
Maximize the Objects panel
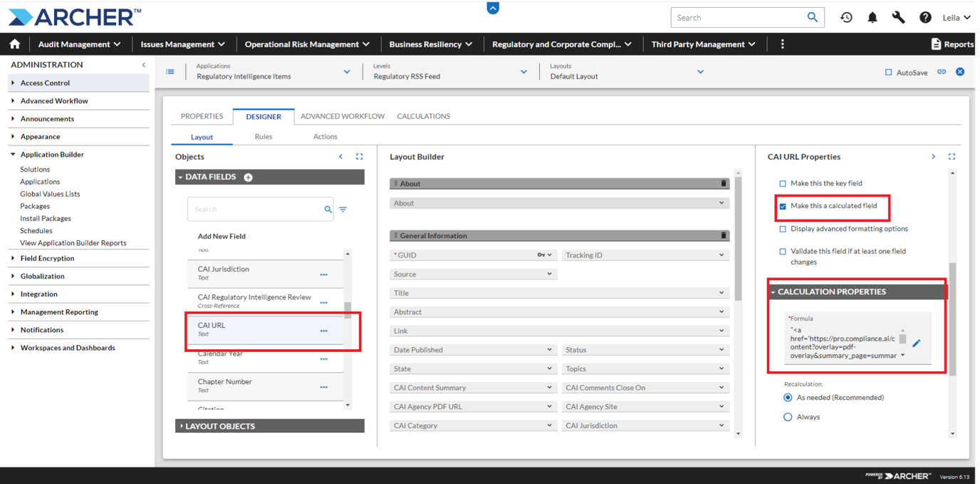(360, 157)
